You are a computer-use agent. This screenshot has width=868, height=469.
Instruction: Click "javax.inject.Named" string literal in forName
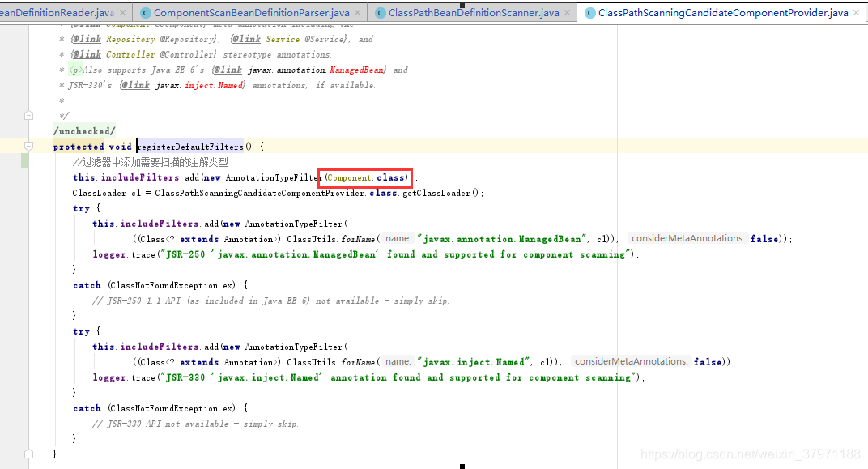(474, 362)
